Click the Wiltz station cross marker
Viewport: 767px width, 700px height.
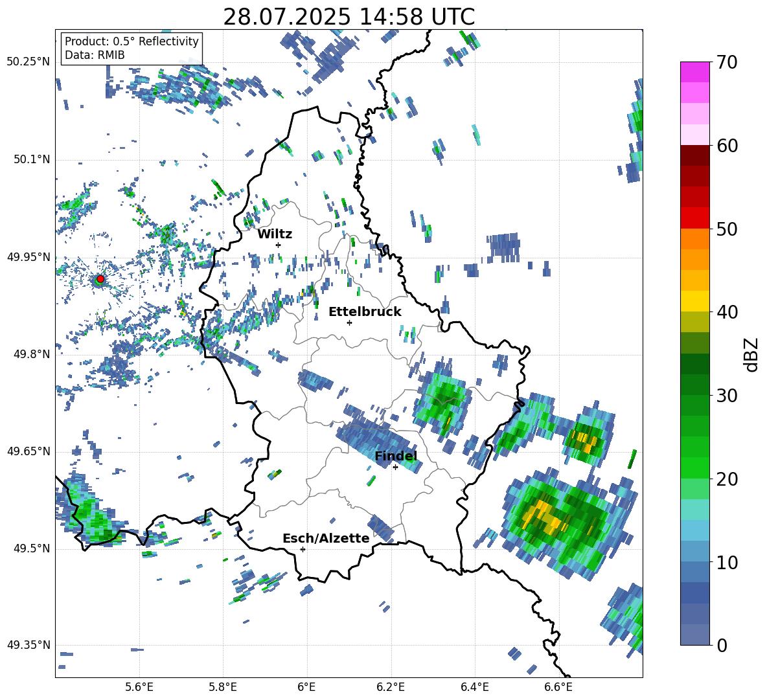click(x=279, y=245)
